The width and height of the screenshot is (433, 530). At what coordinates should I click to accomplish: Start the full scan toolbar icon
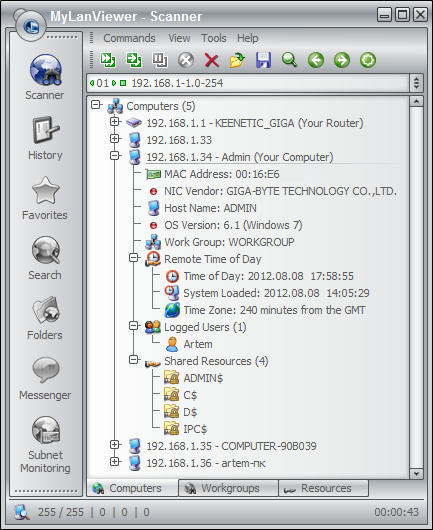134,60
